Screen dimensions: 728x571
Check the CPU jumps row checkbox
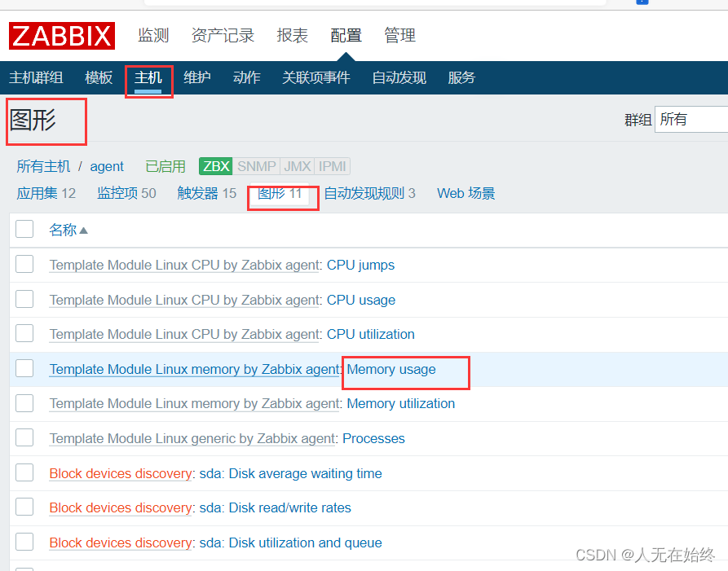click(x=24, y=265)
